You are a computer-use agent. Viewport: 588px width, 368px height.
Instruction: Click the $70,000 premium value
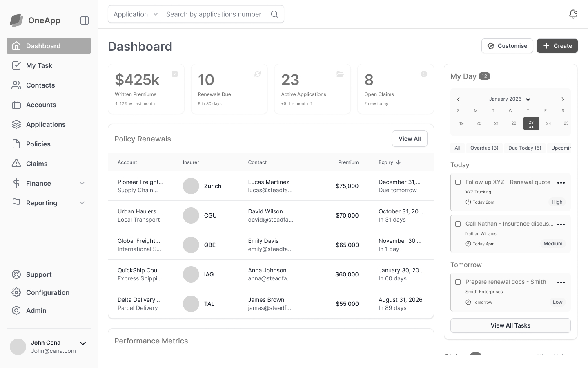347,215
